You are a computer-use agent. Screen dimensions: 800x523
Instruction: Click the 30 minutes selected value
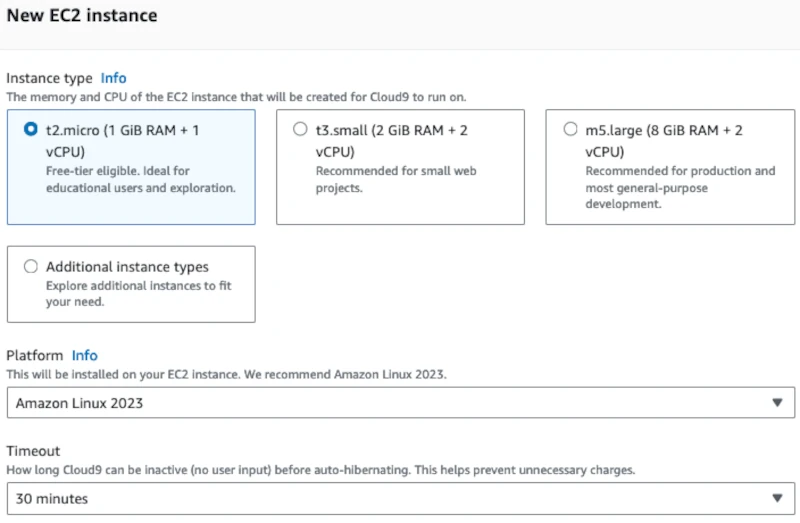pos(52,498)
